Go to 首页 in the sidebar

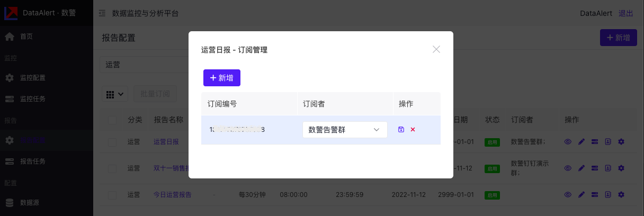[x=26, y=37]
